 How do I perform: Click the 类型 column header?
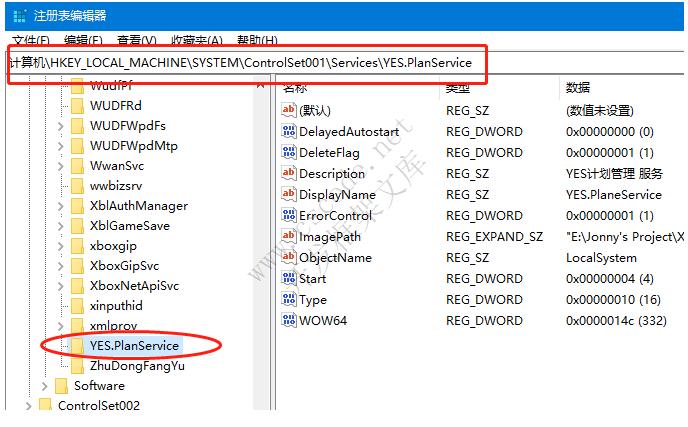458,88
